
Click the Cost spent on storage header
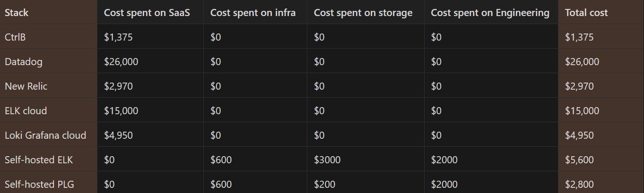pyautogui.click(x=363, y=13)
